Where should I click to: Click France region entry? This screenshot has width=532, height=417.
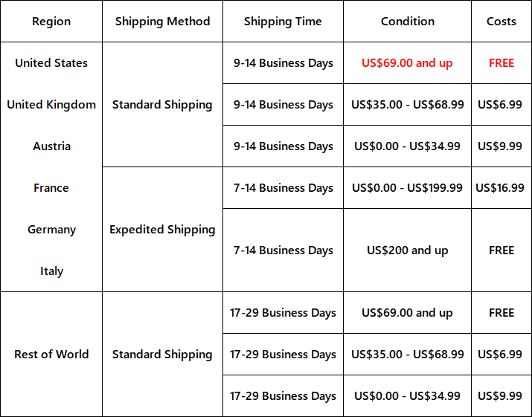coord(51,188)
